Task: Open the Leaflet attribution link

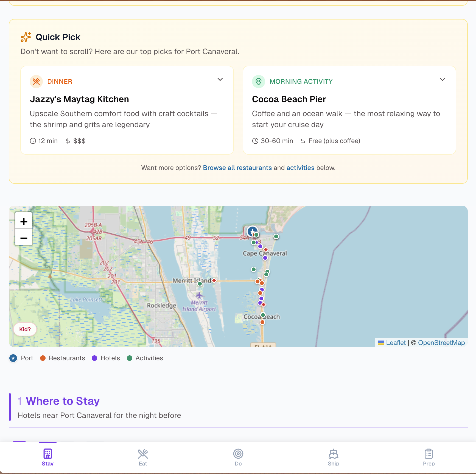Action: 396,343
